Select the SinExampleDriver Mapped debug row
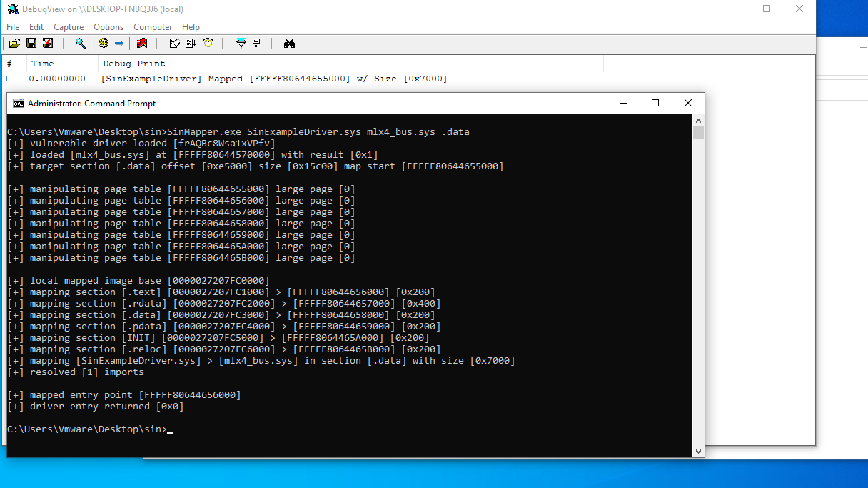The width and height of the screenshot is (868, 488). coord(274,79)
